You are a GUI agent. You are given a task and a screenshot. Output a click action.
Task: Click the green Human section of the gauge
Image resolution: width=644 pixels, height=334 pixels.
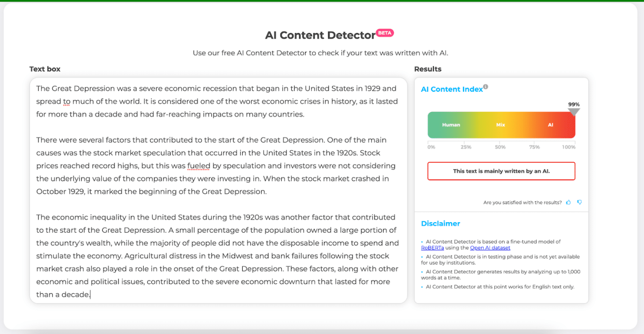pos(451,125)
